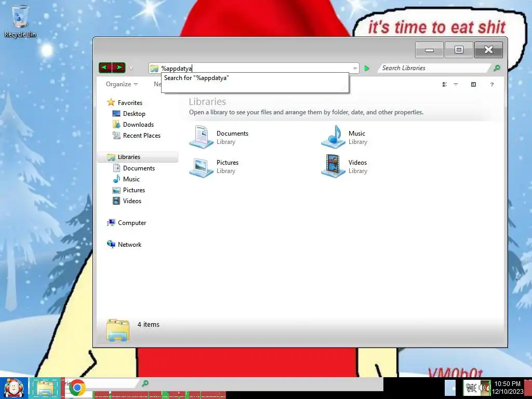Screen dimensions: 532x399
Task: Click the taskbar search magnifier icon
Action: click(145, 383)
